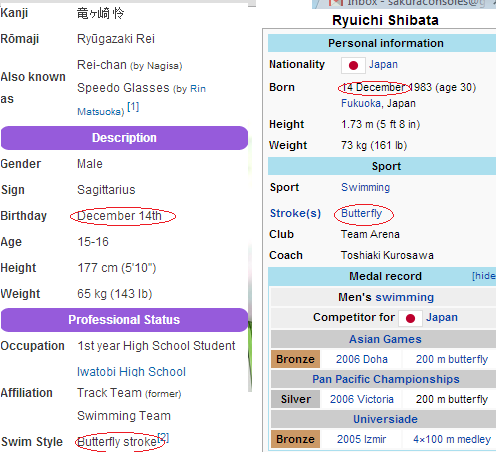The height and width of the screenshot is (452, 496).
Task: Open the Asian Games link
Action: point(385,339)
